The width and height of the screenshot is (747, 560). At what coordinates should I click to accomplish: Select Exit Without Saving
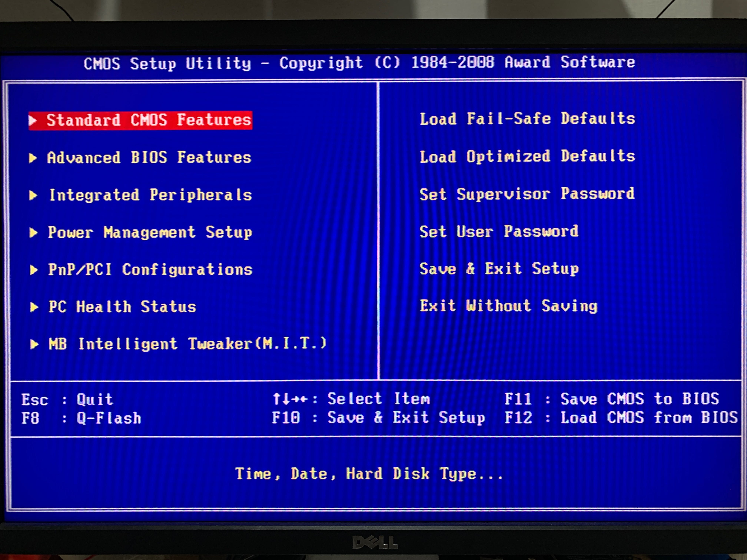(509, 306)
